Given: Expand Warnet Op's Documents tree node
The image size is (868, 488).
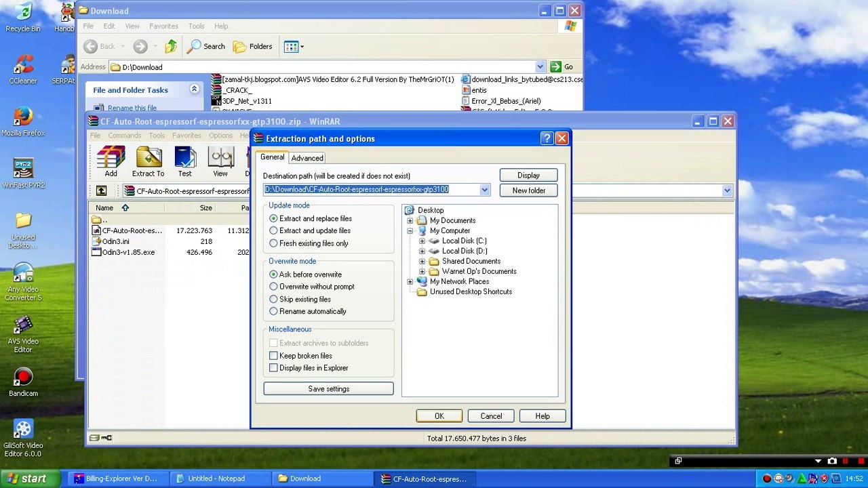Looking at the screenshot, I should (422, 271).
